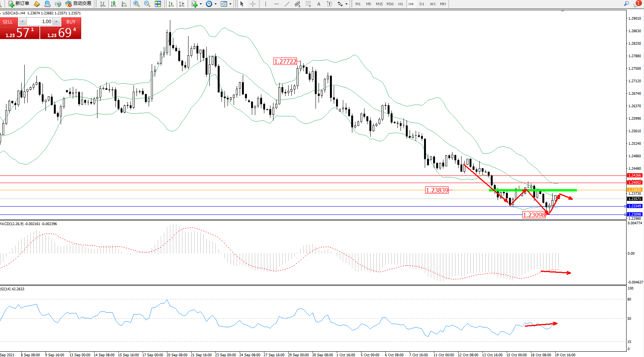The width and height of the screenshot is (644, 357).
Task: Switch to the M15 timeframe
Action: [x=379, y=4]
